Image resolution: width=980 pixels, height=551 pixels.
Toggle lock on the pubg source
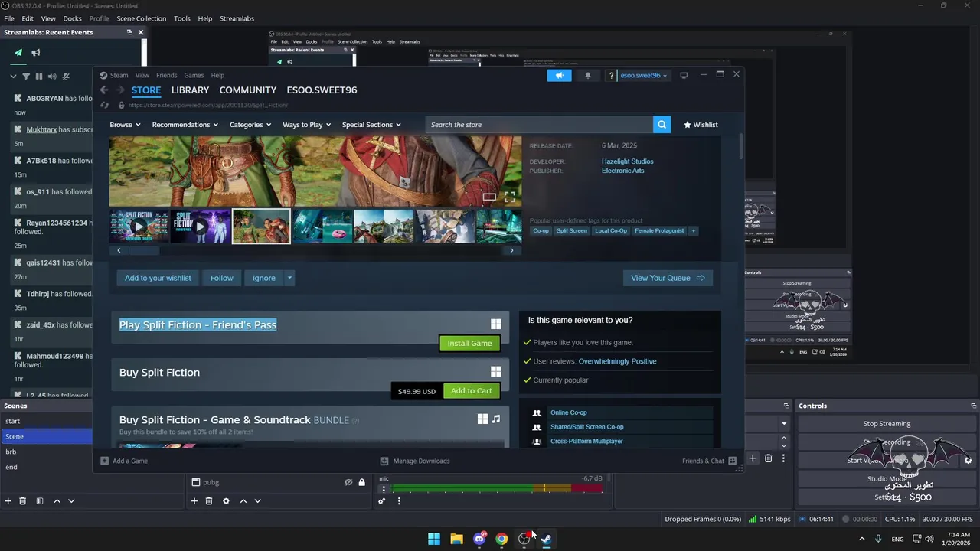[x=362, y=482]
